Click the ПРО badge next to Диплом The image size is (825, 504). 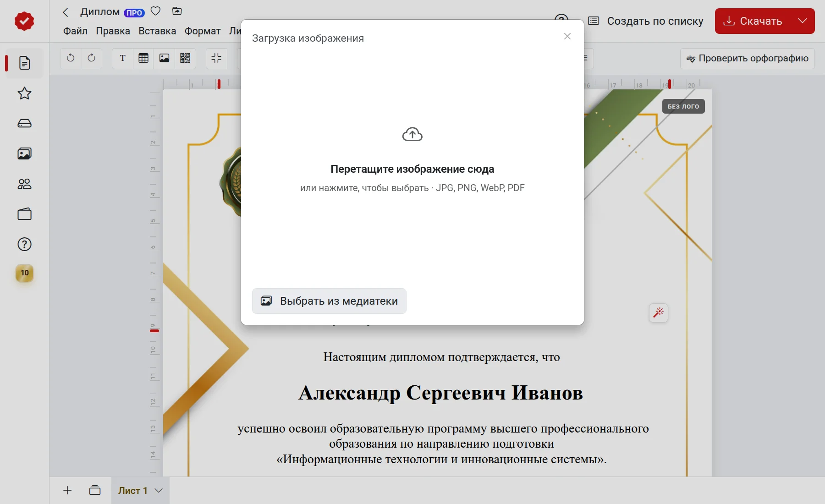point(134,13)
